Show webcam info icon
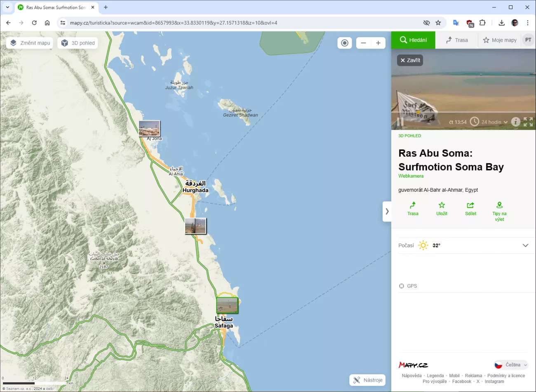The height and width of the screenshot is (392, 536). coord(515,122)
